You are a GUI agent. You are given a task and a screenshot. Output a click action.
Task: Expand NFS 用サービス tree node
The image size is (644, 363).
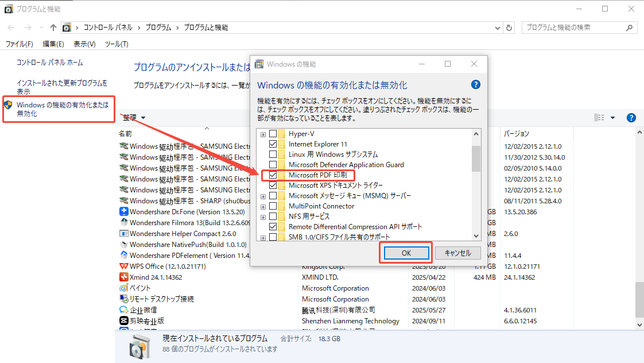click(263, 217)
